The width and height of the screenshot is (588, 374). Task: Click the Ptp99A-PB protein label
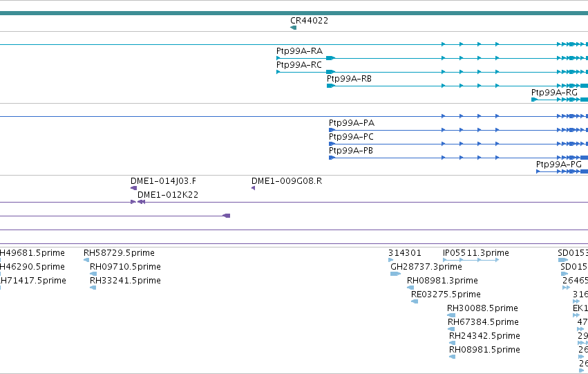[350, 151]
